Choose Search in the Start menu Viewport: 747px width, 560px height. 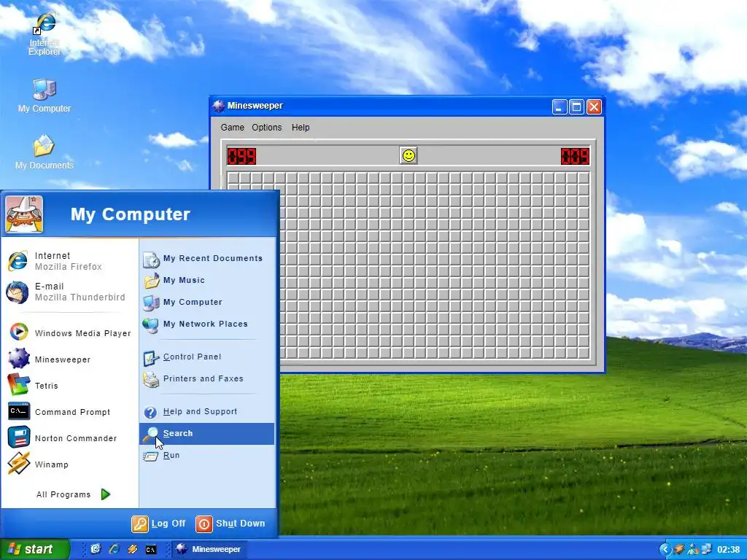point(206,433)
